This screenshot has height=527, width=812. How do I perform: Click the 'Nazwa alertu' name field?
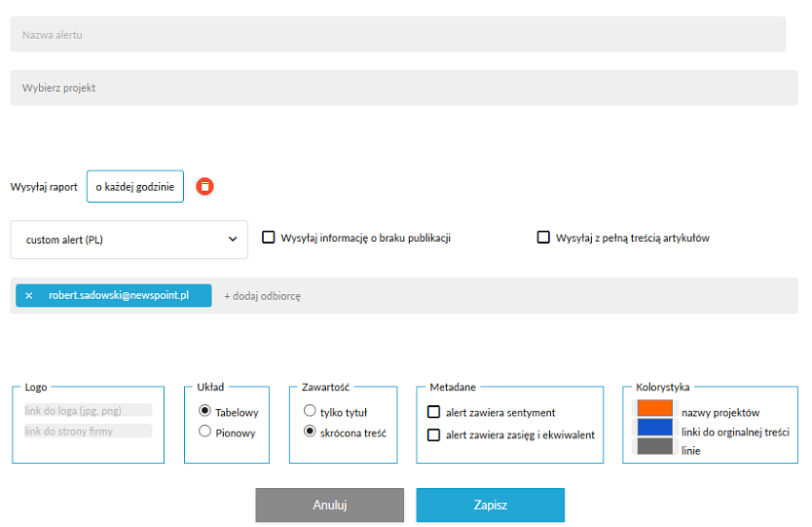click(x=397, y=35)
